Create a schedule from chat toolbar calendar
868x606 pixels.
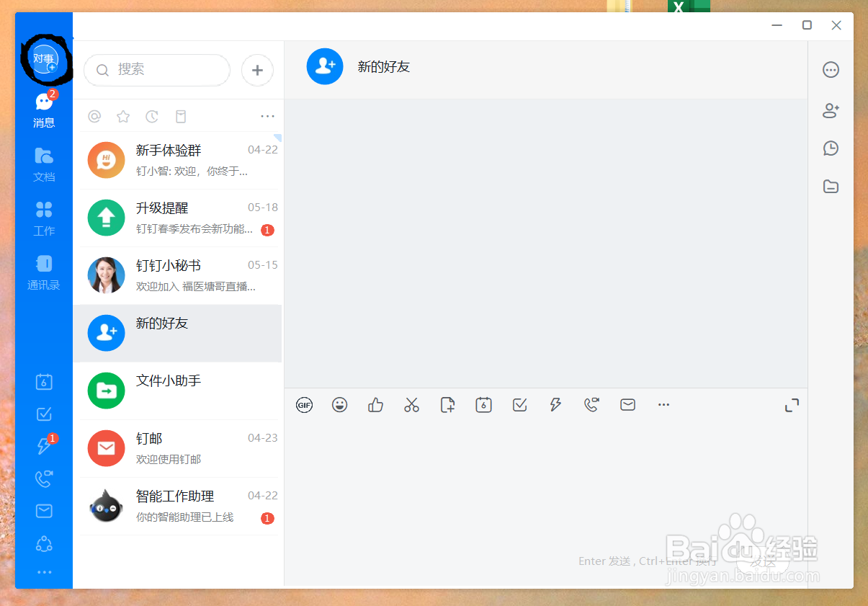483,405
